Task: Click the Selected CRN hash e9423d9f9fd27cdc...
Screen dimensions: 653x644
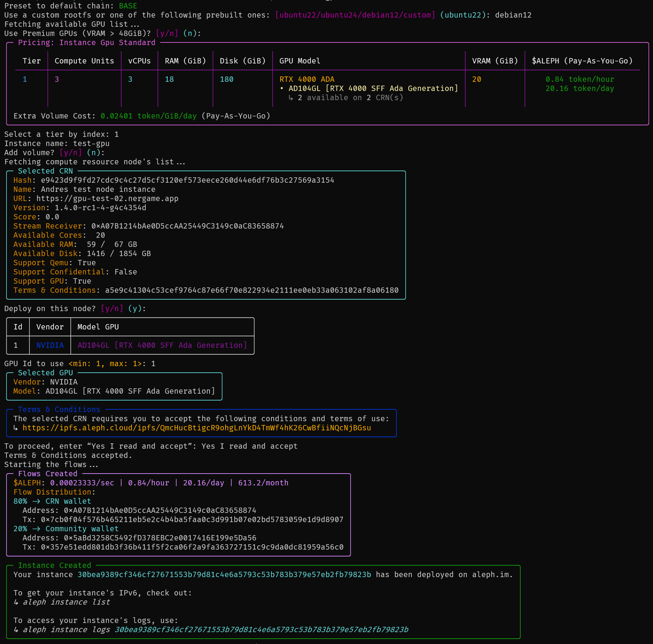Action: coord(187,180)
